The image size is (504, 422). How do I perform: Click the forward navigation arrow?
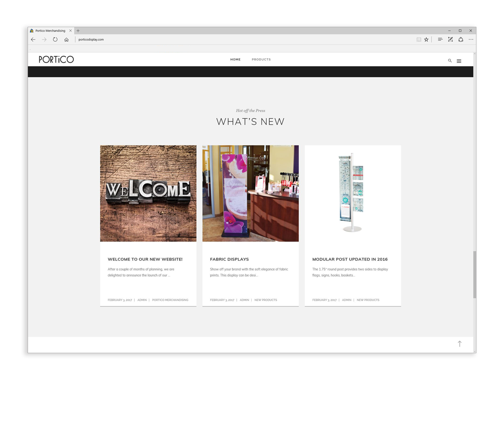pos(44,39)
